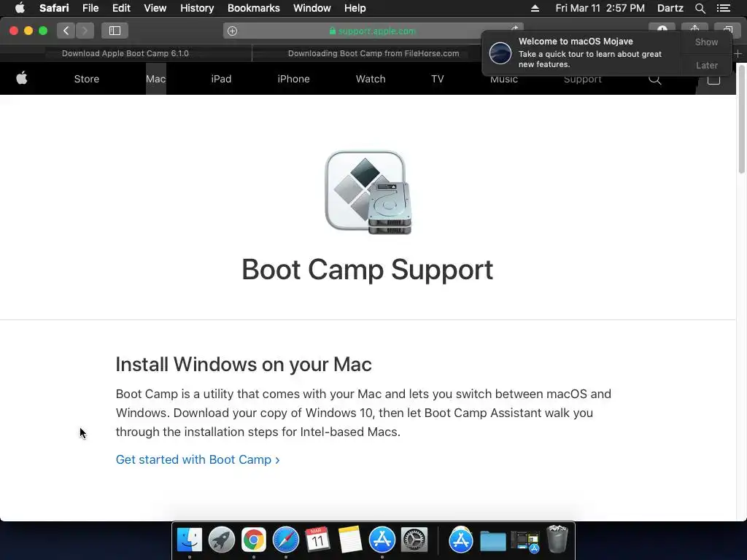Screen dimensions: 747x560
Task: Switch to Download Apple Boot Camp 6.1.0 tab
Action: [125, 53]
